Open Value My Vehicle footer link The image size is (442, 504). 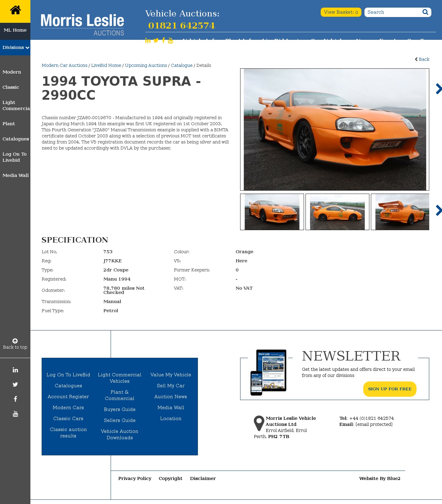click(x=171, y=375)
